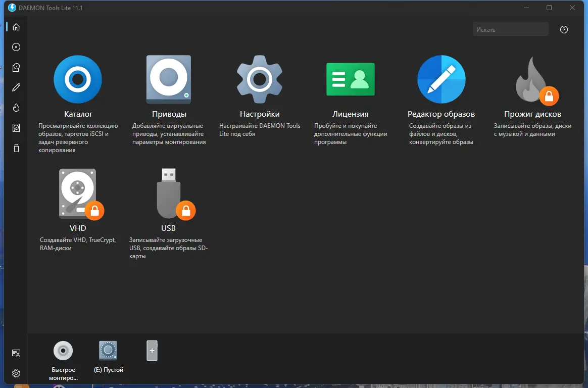Open the settings gear in the sidebar

(16, 373)
